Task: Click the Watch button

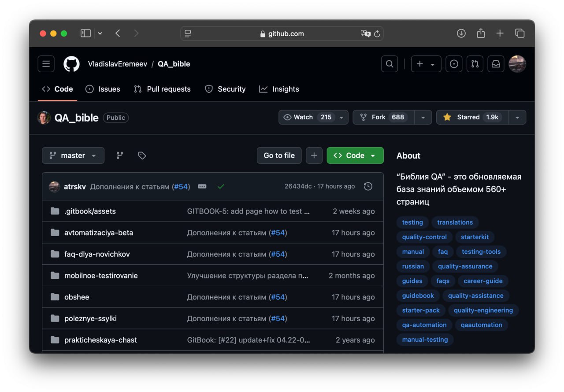Action: click(313, 117)
